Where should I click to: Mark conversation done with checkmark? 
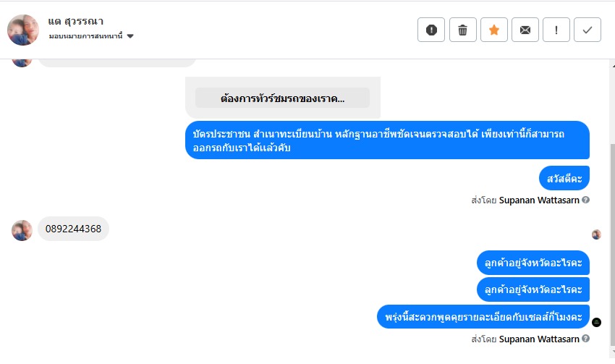point(588,30)
